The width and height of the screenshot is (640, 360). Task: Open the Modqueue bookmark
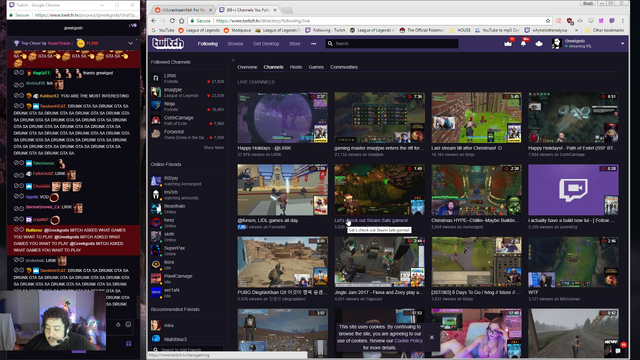[238, 30]
